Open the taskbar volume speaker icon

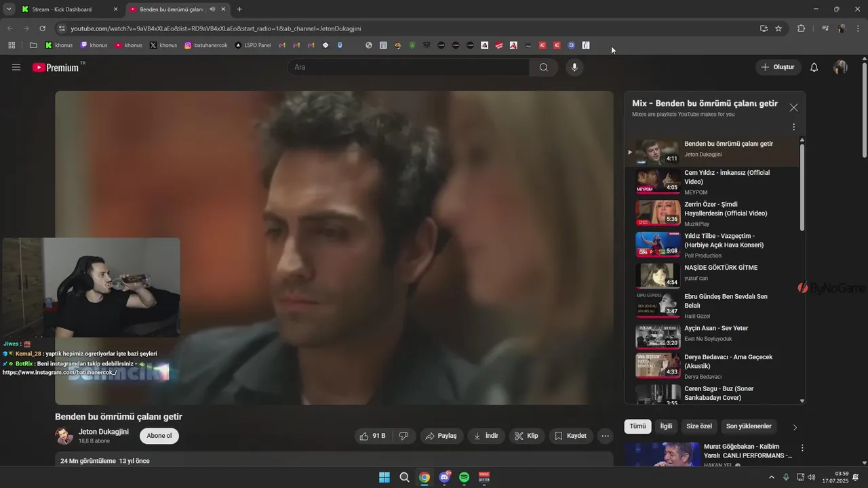click(812, 477)
